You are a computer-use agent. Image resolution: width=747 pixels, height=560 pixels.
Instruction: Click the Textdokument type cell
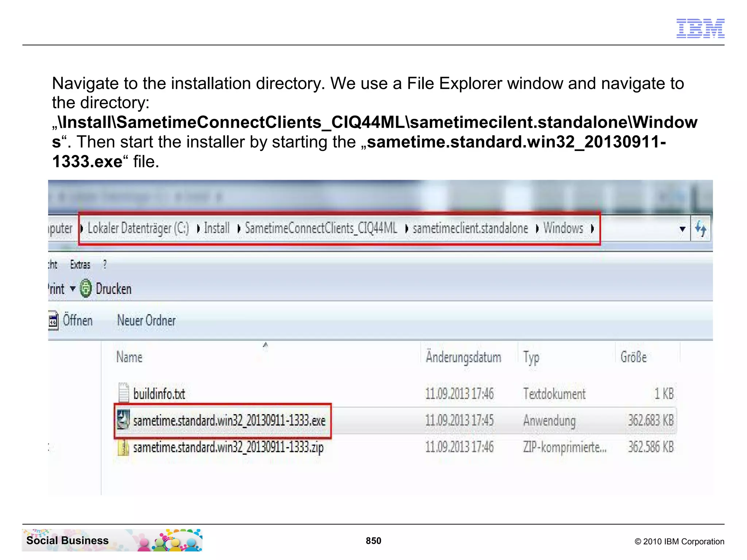(x=554, y=394)
